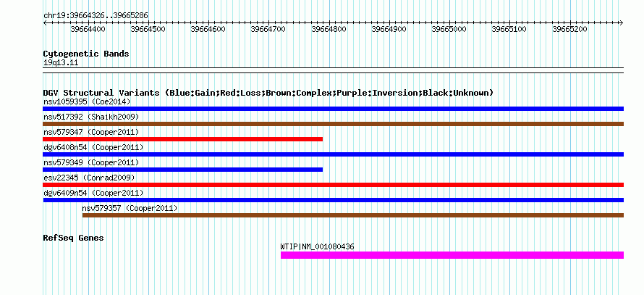Click the magenta WTIP gene bar

(452, 255)
